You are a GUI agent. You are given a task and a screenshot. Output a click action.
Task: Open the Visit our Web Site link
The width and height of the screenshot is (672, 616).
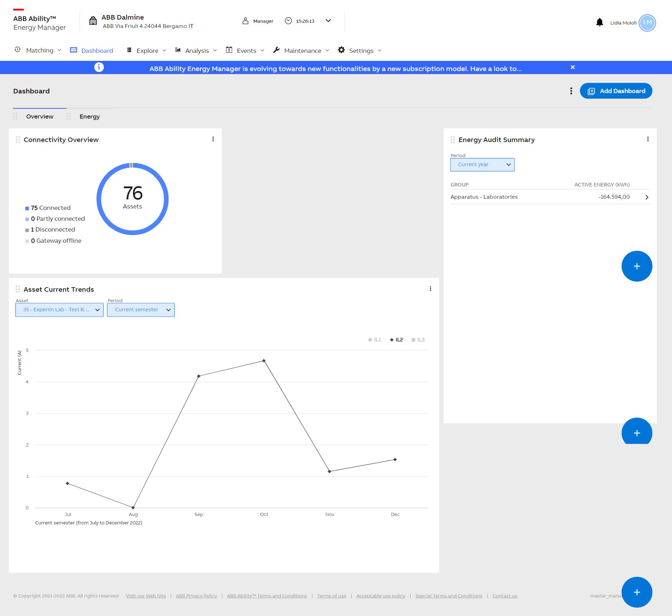(x=146, y=596)
